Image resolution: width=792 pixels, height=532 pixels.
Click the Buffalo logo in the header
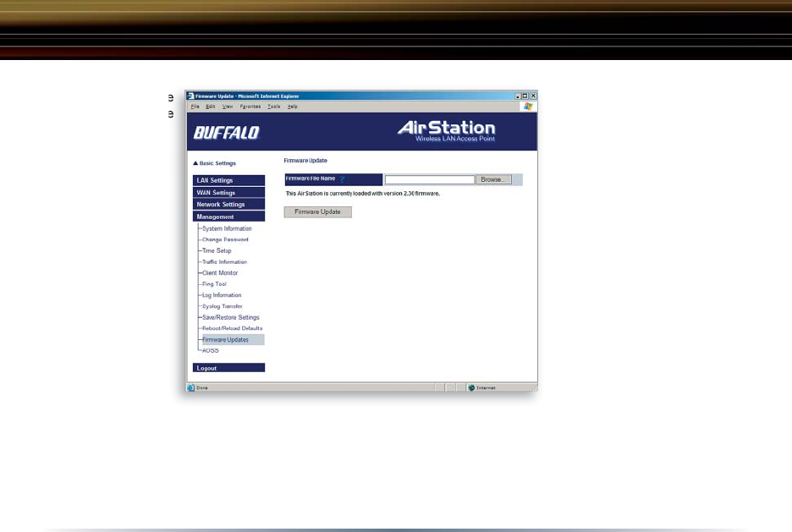(x=227, y=133)
